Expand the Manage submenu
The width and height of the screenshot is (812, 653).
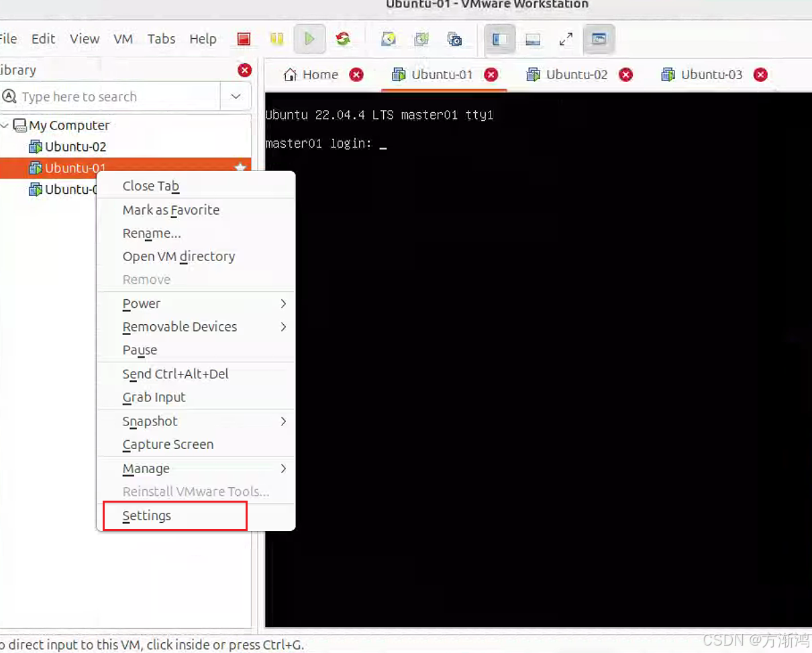[196, 468]
